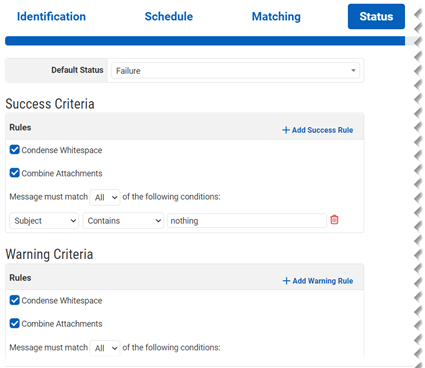Expand the Subject field dropdown

click(x=44, y=221)
